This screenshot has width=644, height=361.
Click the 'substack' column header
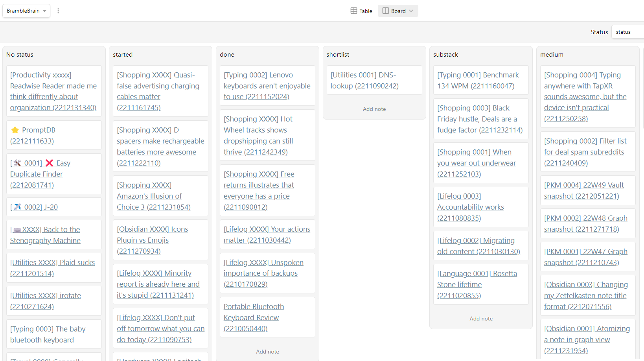pyautogui.click(x=445, y=54)
